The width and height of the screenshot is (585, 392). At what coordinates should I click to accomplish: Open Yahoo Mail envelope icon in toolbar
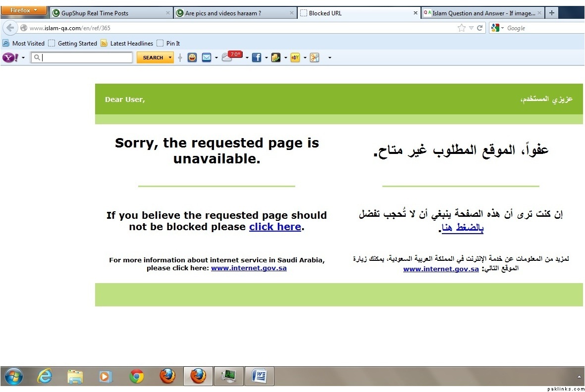point(207,57)
